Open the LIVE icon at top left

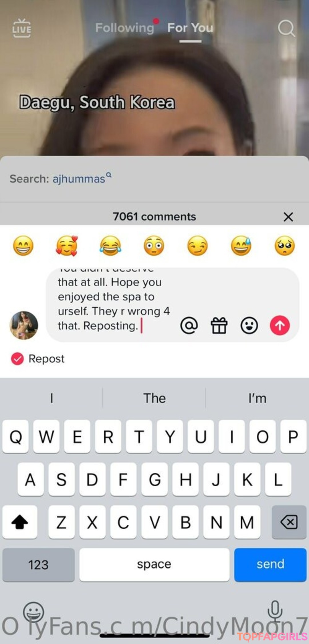[x=22, y=28]
